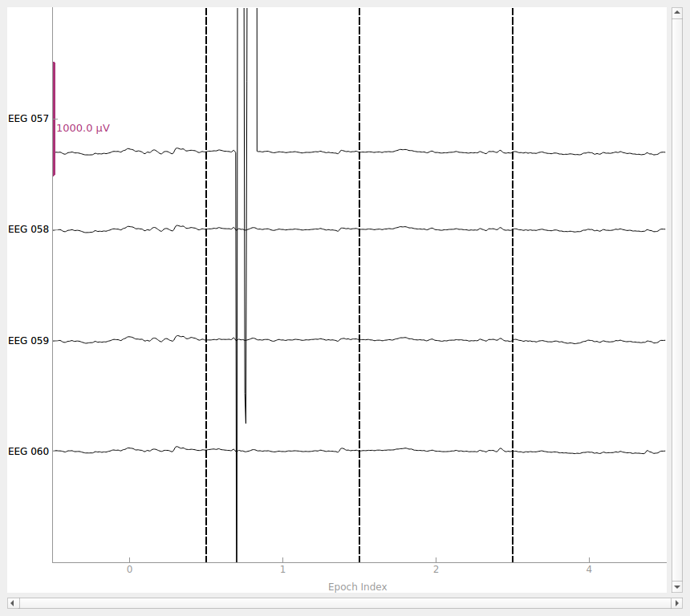Click epoch index tick 1
Image resolution: width=690 pixels, height=616 pixels.
[x=282, y=569]
